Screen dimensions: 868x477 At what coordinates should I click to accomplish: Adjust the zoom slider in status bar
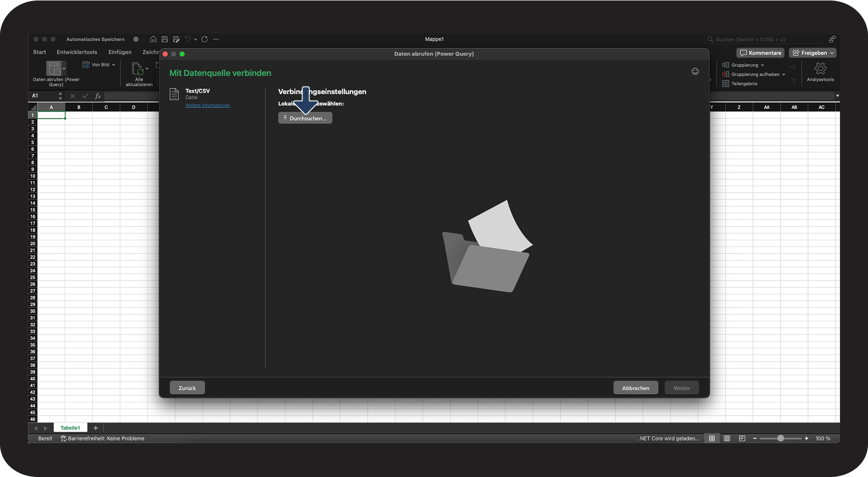click(781, 438)
